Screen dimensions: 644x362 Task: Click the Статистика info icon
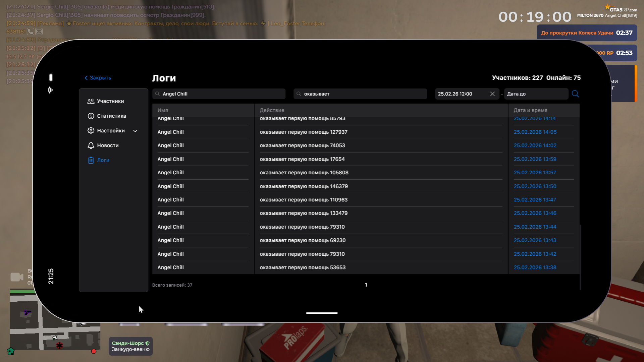91,116
